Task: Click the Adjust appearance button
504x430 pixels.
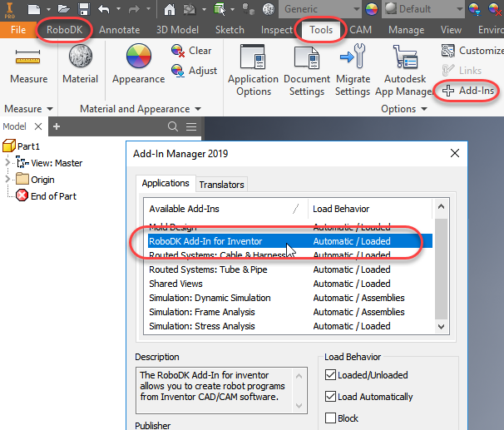Action: [x=194, y=71]
